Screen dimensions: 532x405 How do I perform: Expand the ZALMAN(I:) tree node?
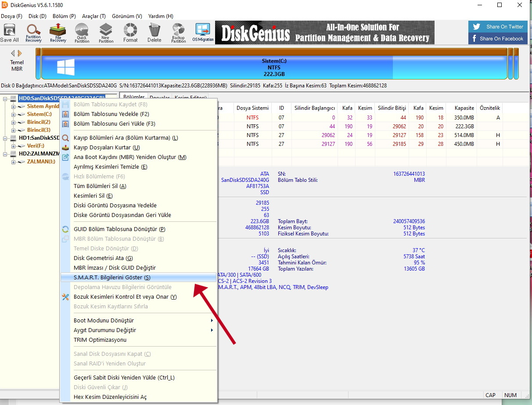(13, 162)
